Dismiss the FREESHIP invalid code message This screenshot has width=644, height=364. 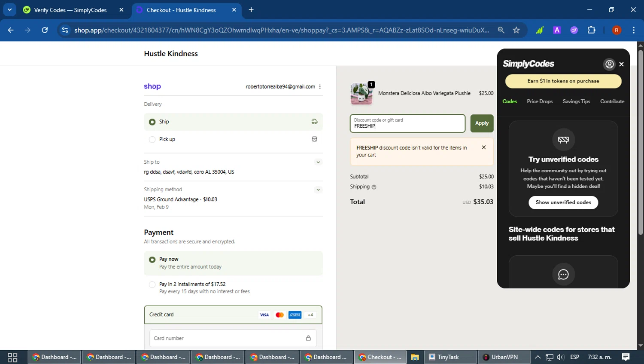tap(484, 147)
